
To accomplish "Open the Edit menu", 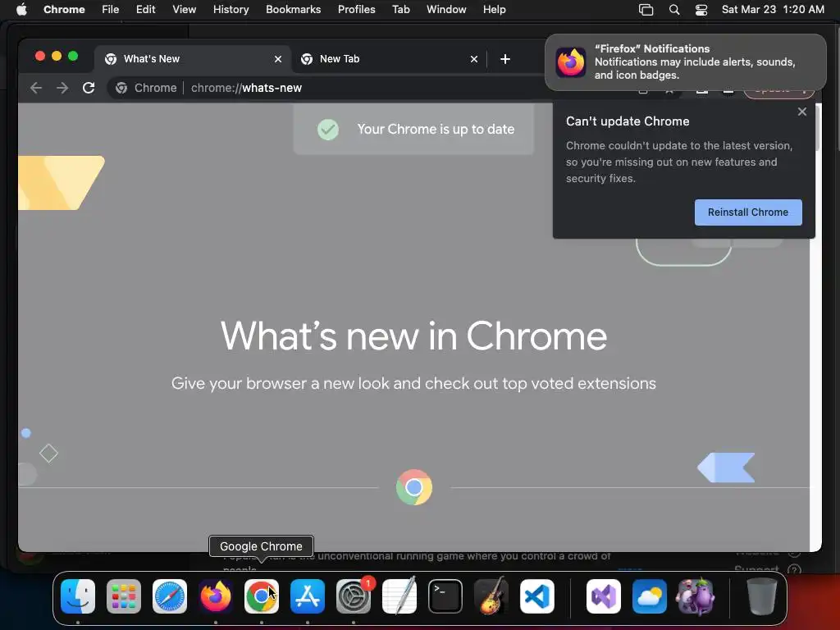I will 146,10.
